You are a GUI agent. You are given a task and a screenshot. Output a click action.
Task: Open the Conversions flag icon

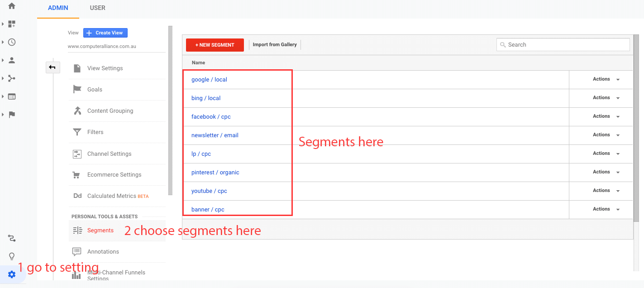pos(12,115)
